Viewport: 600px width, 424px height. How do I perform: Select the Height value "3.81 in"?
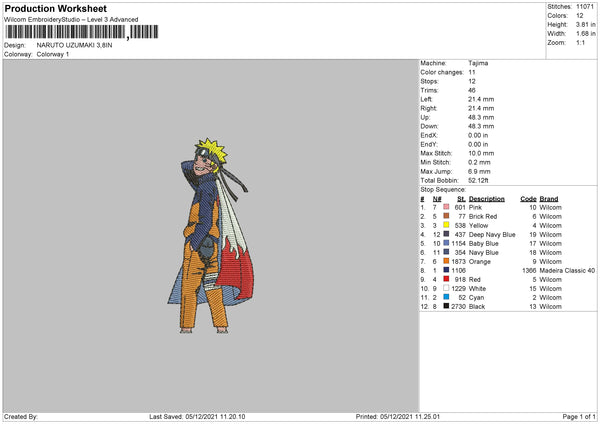click(x=586, y=24)
